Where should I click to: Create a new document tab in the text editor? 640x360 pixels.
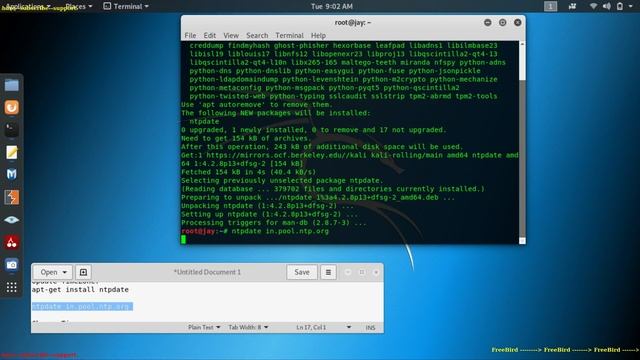(83, 272)
